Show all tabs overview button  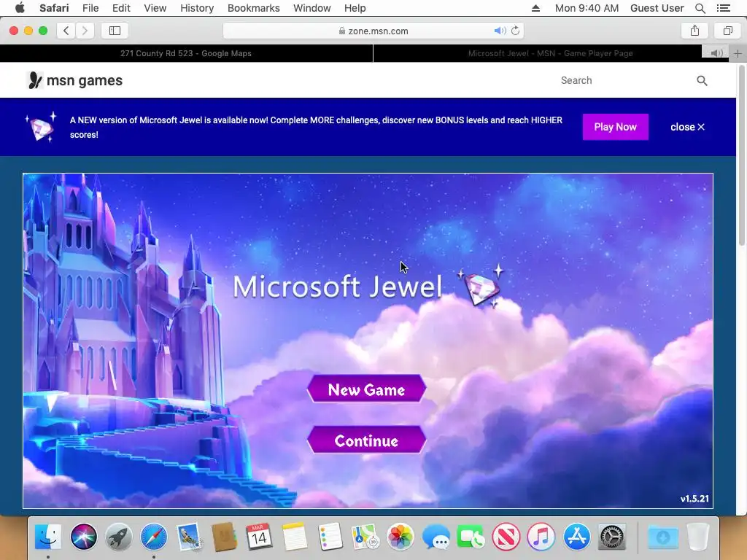[727, 31]
